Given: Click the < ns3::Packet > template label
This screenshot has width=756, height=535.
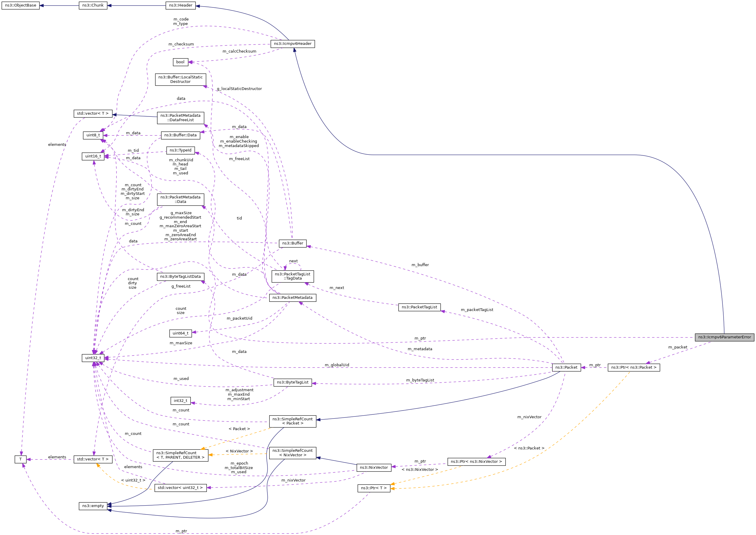Looking at the screenshot, I should [529, 448].
